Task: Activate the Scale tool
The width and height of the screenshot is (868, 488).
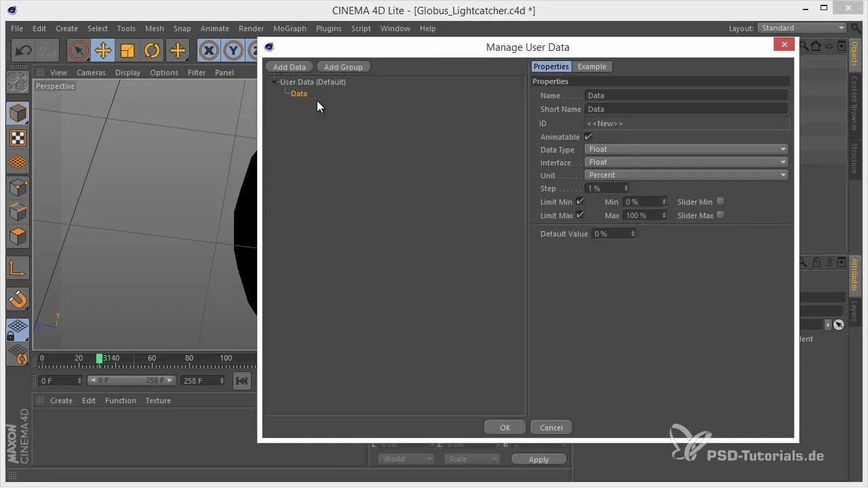Action: click(127, 50)
